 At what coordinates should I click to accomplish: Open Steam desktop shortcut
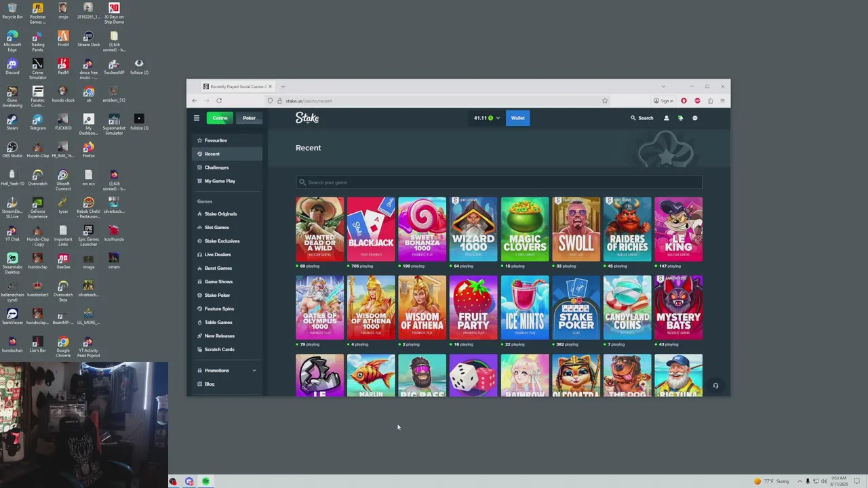point(12,122)
